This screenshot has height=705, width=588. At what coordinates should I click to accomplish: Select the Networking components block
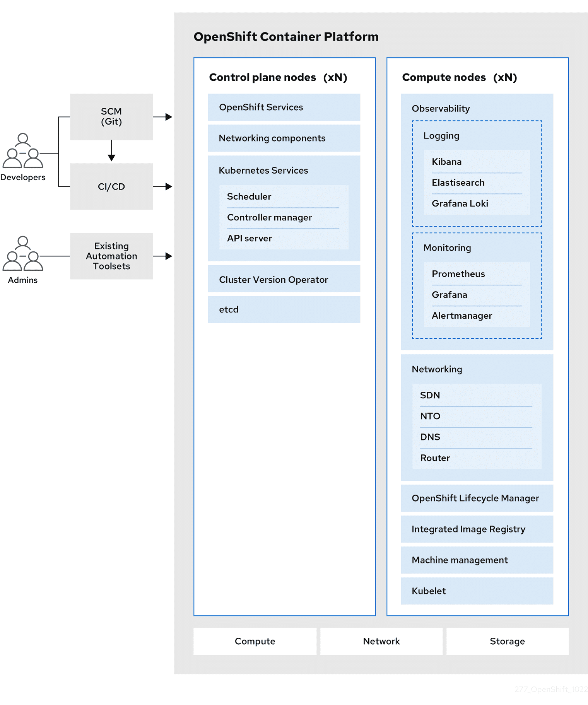click(284, 138)
